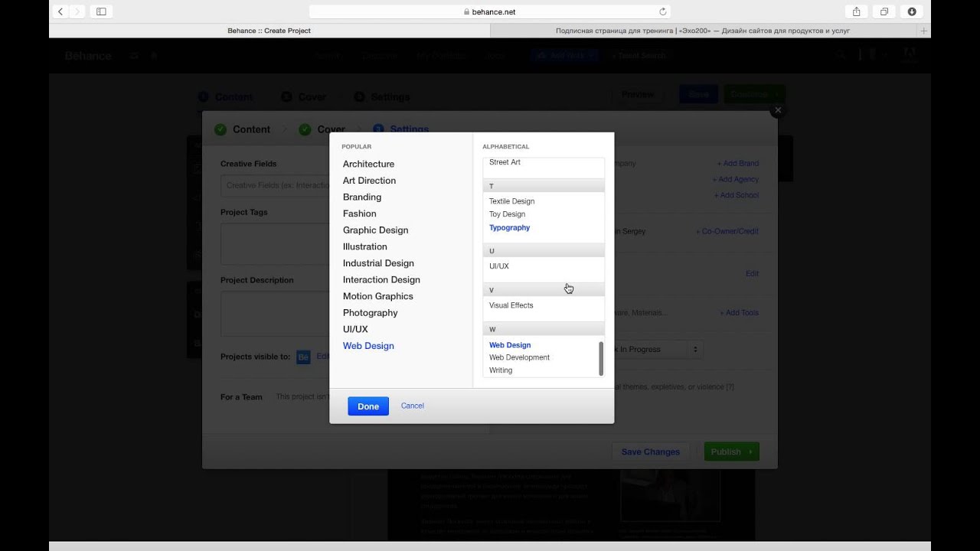
Task: Select UI/UX in the Popular list
Action: (355, 329)
